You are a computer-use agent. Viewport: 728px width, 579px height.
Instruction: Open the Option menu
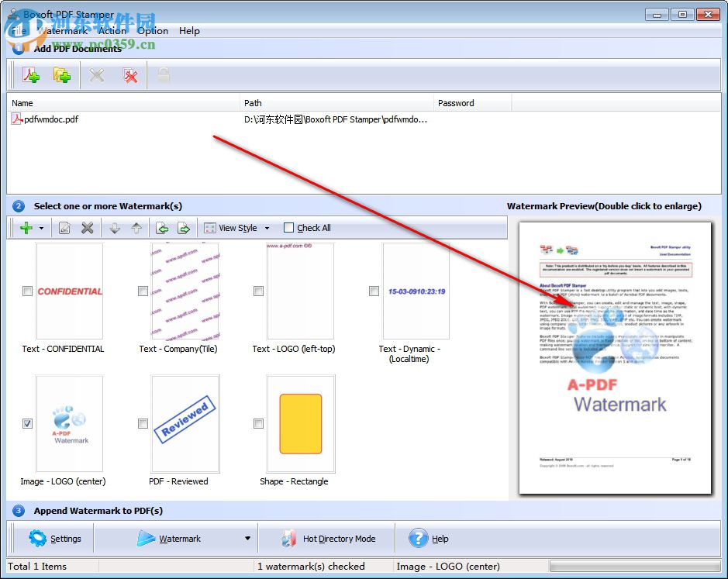152,30
